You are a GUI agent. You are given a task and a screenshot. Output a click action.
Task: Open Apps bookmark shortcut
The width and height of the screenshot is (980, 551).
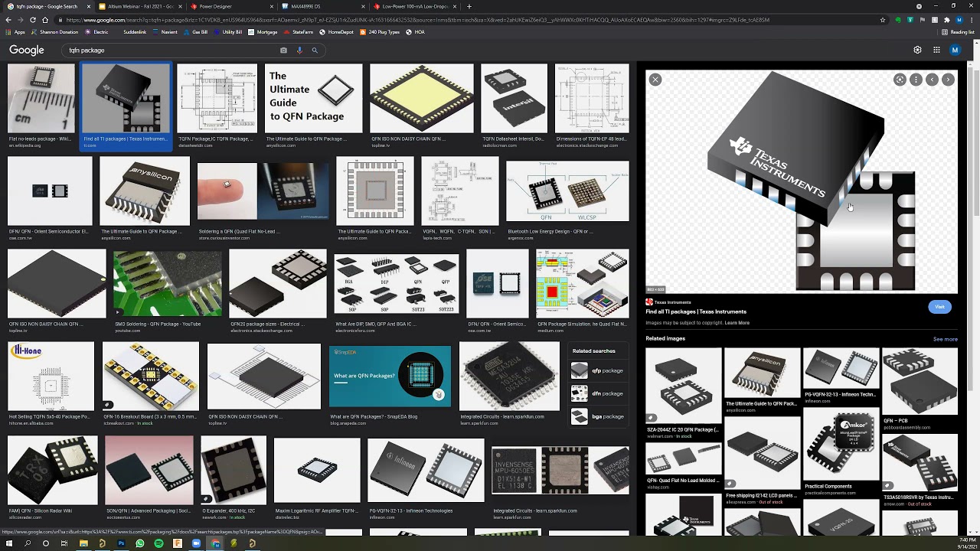tap(15, 32)
